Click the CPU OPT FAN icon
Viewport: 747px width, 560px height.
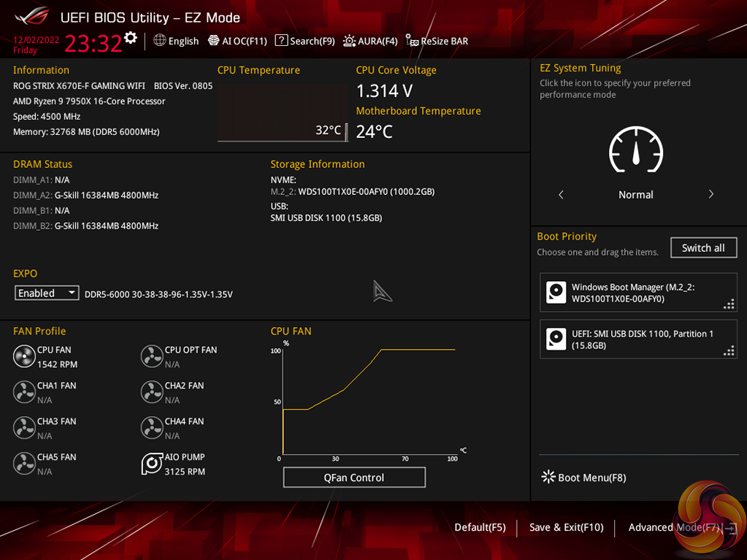(x=152, y=356)
